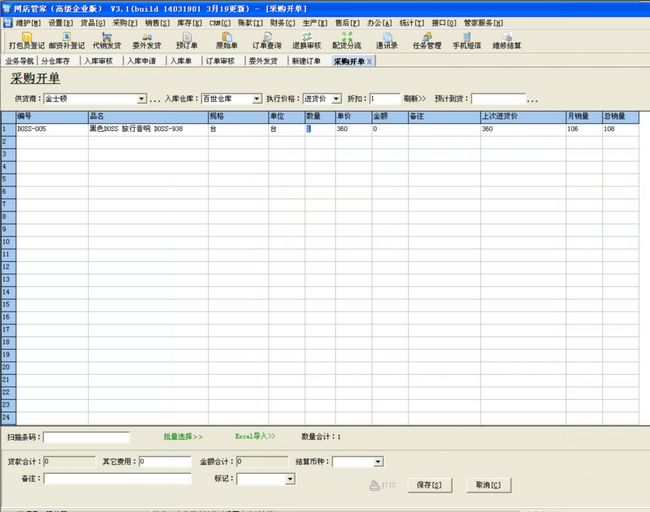Focus the 其它费用 input field
Screen dimensions: 650x512
[x=165, y=462]
